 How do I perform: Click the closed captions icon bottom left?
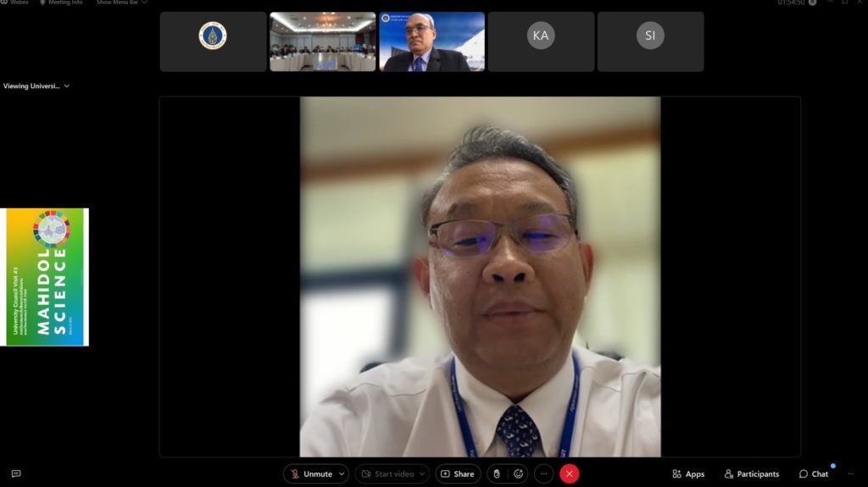coord(15,474)
